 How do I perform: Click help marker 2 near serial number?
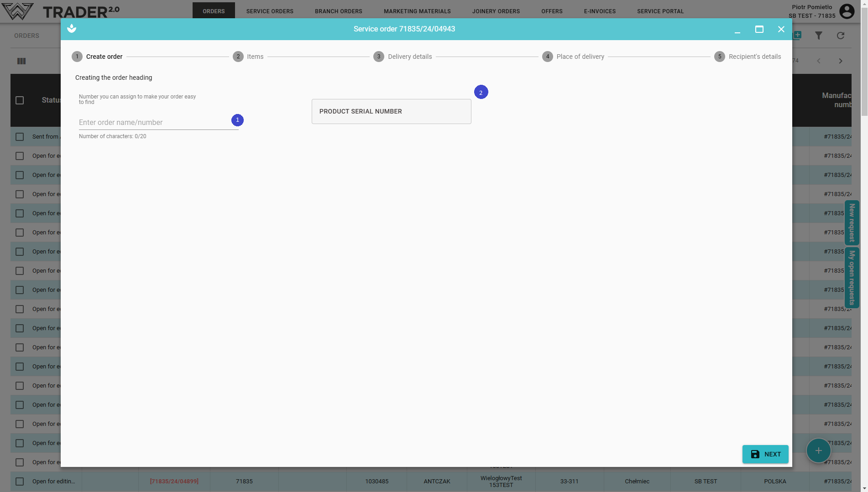pyautogui.click(x=481, y=93)
